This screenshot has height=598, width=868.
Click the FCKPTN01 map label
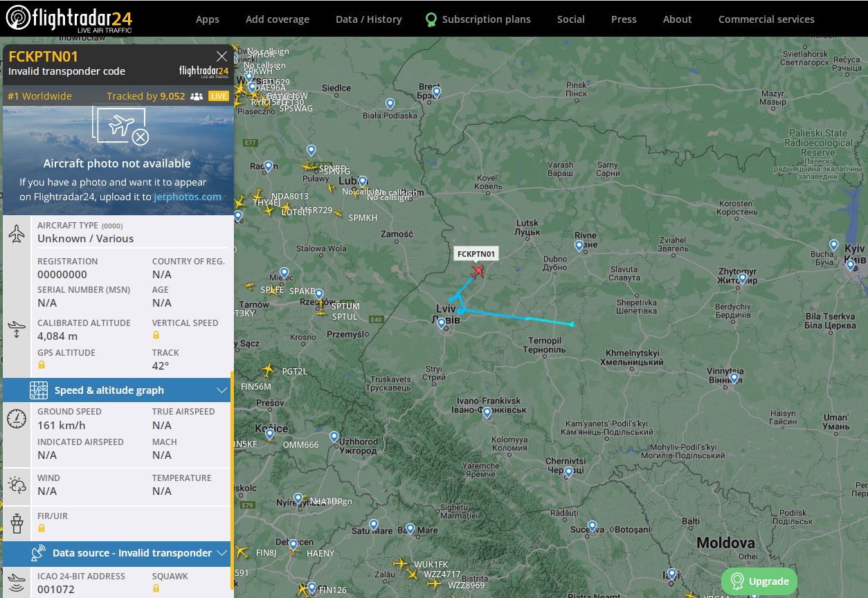(x=476, y=254)
